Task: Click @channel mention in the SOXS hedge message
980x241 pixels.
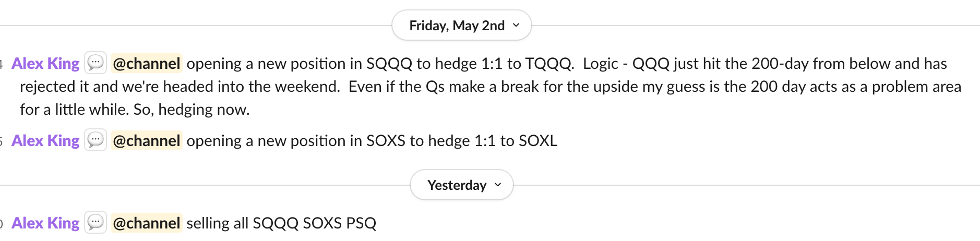Action: pyautogui.click(x=147, y=140)
